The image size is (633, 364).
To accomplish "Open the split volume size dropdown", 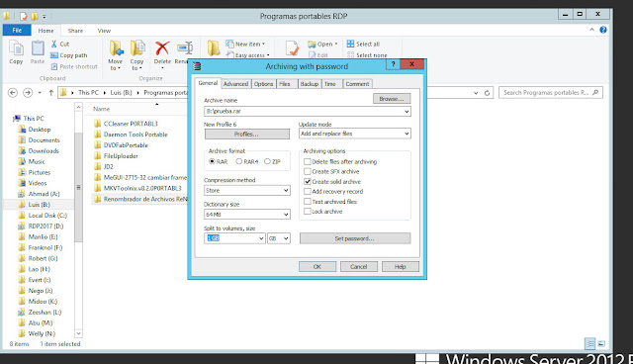I will (261, 238).
